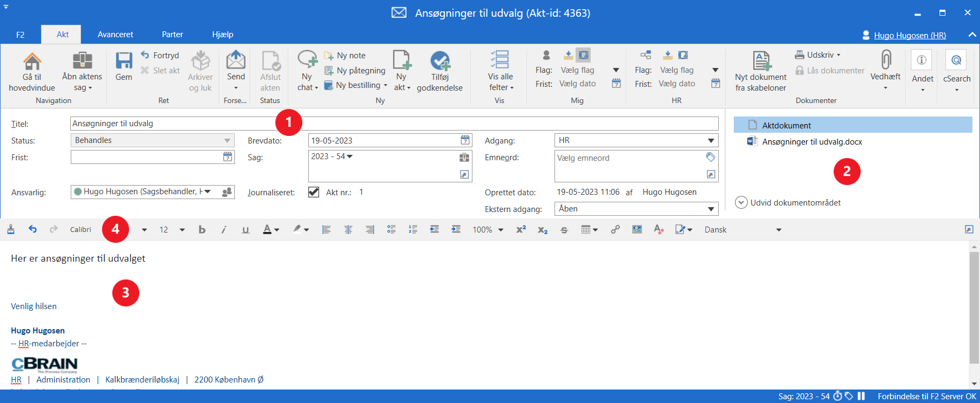Open the Andet info menu
Image resolution: width=980 pixels, height=403 pixels.
pos(922,71)
